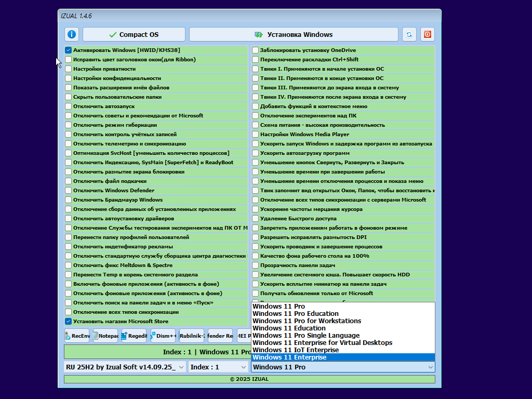Viewport: 532px width, 399px height.
Task: Tick Отключить контроль учётных записей
Action: click(69, 135)
